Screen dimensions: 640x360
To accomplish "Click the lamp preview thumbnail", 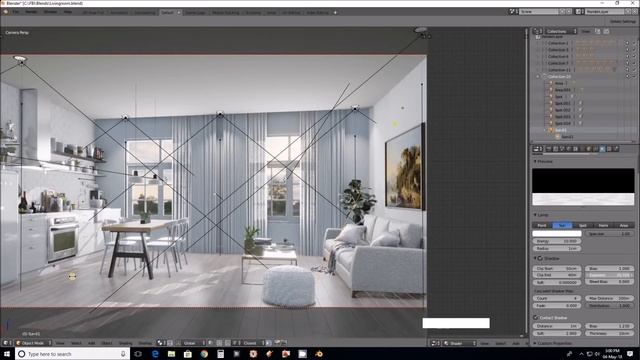I will pos(583,187).
